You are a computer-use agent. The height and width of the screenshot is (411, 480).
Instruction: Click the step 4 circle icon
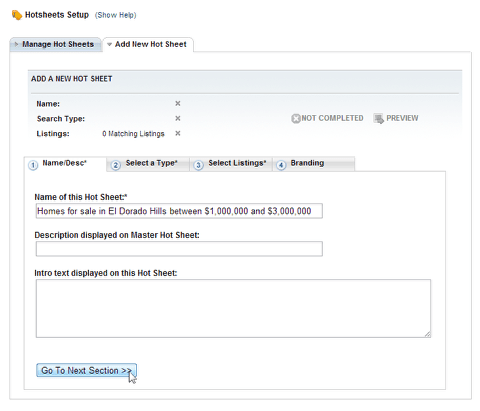tap(281, 165)
